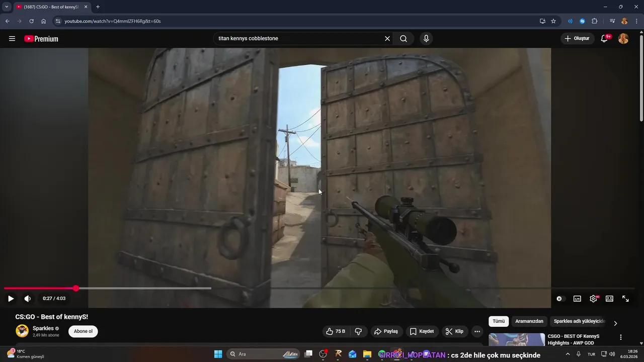The width and height of the screenshot is (644, 362).
Task: Install app icon in the address bar
Action: click(542, 21)
